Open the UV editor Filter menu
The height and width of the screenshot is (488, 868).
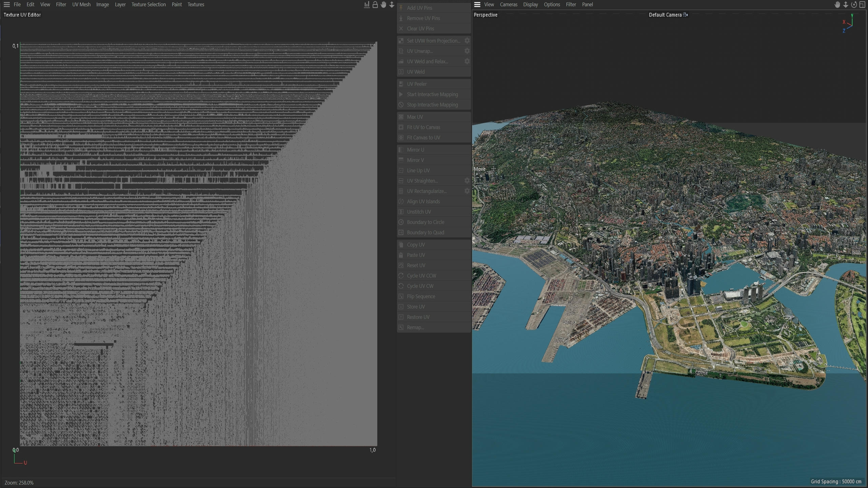coord(61,4)
